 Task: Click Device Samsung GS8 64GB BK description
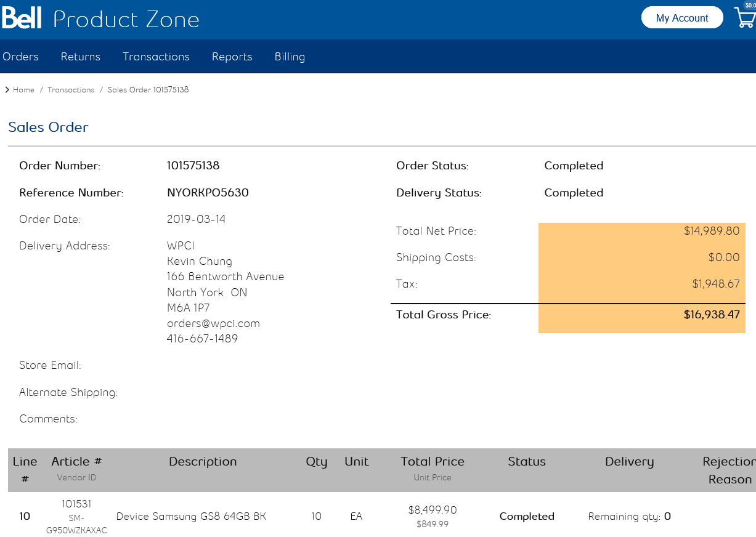191,516
